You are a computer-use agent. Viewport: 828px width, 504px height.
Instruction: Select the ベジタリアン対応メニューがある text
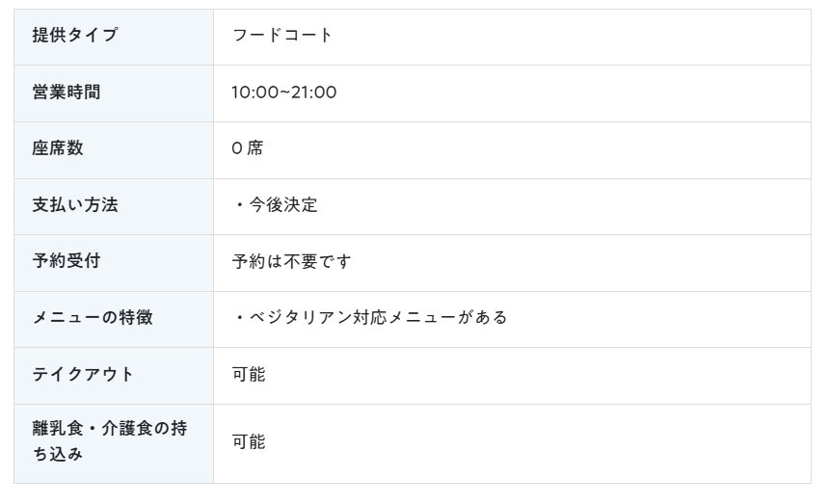378,317
